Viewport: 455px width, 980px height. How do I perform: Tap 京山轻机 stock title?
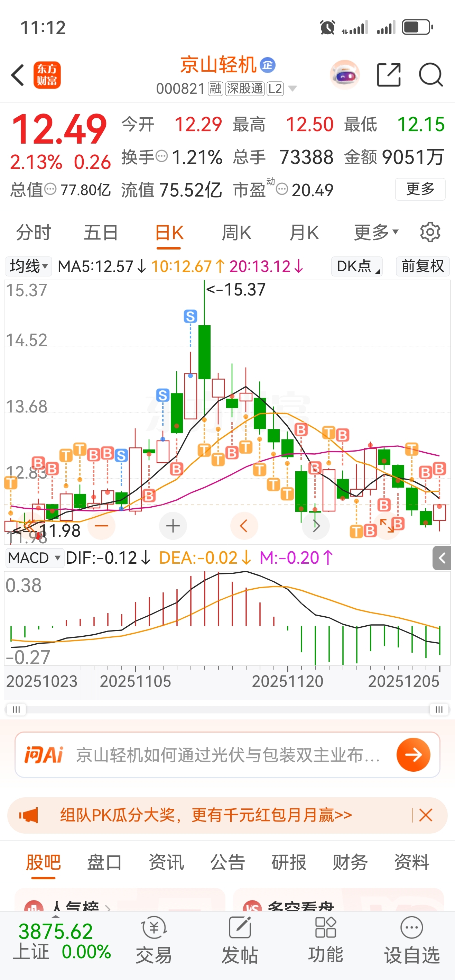[x=218, y=65]
